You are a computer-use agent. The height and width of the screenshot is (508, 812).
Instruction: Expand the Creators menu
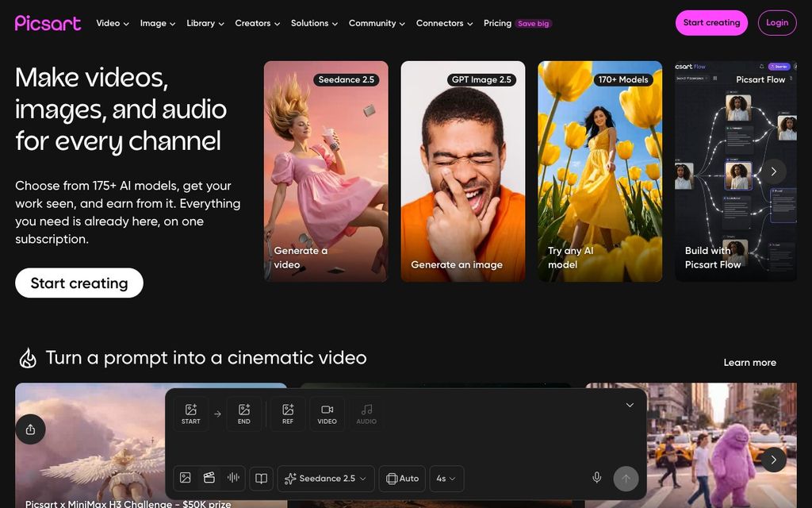[258, 23]
